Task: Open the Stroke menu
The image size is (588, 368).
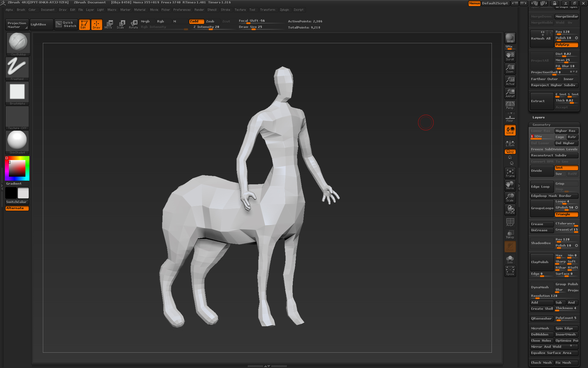Action: point(225,10)
